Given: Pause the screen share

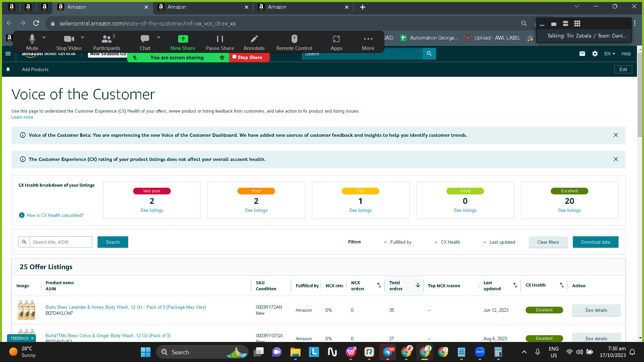Looking at the screenshot, I should coord(220,42).
